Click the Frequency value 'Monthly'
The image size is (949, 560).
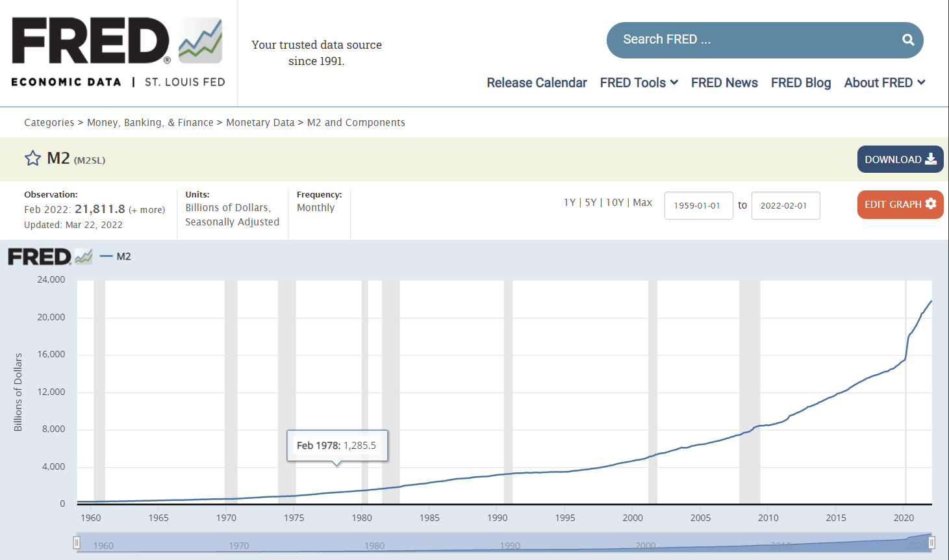coord(316,208)
